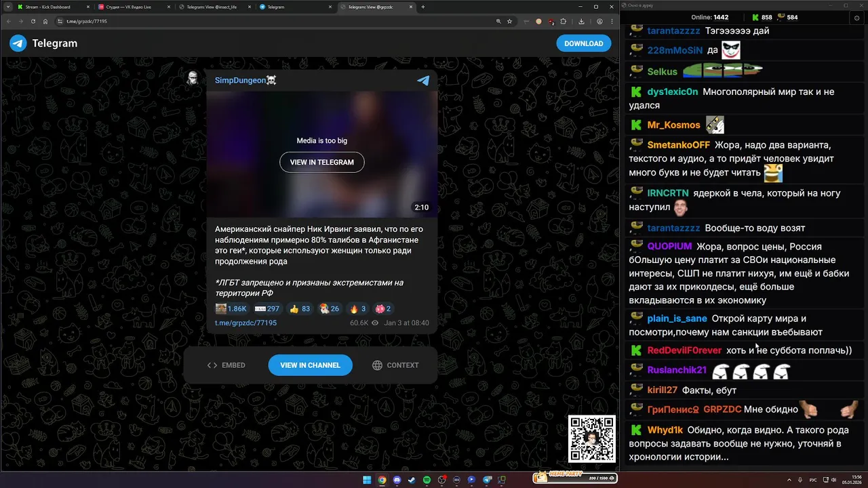Click the Online: 1442 counter

[x=709, y=18]
